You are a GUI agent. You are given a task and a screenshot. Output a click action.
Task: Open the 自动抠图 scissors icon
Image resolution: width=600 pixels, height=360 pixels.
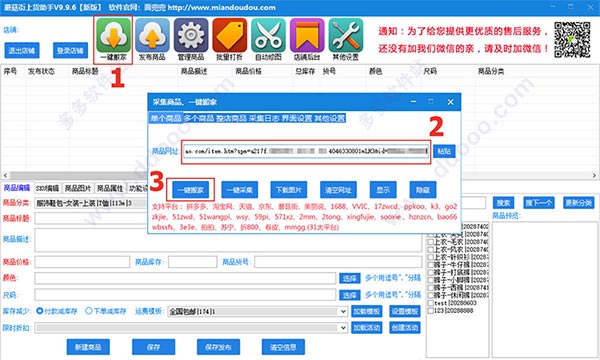click(x=268, y=35)
